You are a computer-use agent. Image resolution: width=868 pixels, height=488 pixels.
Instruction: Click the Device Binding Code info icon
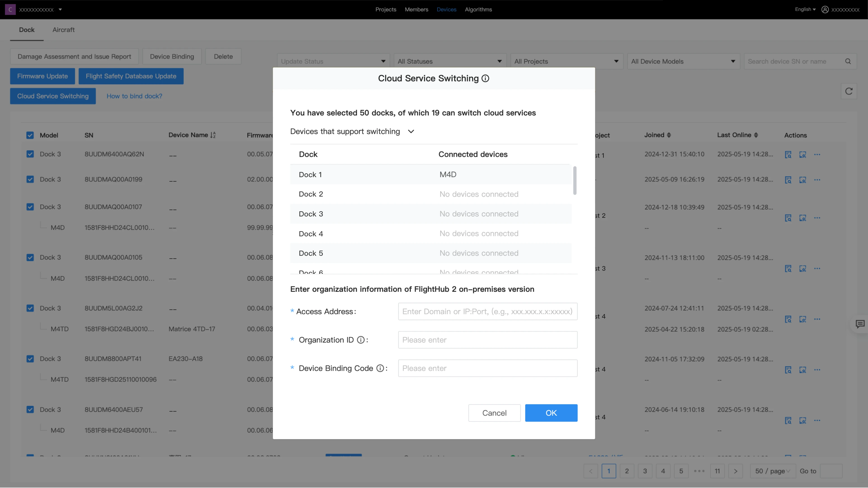tap(380, 368)
